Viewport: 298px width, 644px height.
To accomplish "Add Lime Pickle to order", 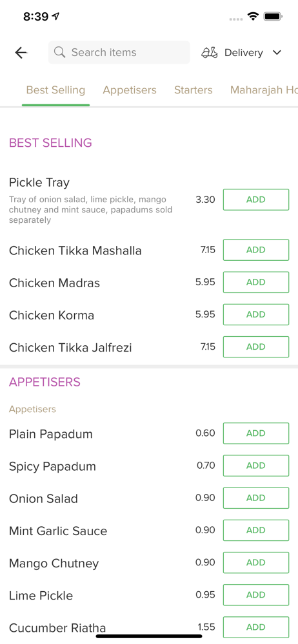I will 256,594.
